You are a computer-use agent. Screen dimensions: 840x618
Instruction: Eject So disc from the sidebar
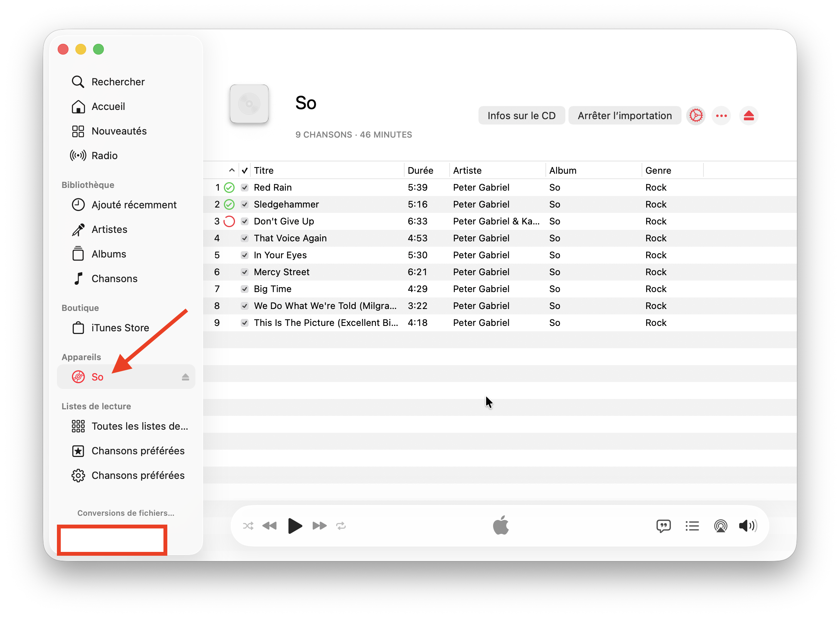pos(185,377)
